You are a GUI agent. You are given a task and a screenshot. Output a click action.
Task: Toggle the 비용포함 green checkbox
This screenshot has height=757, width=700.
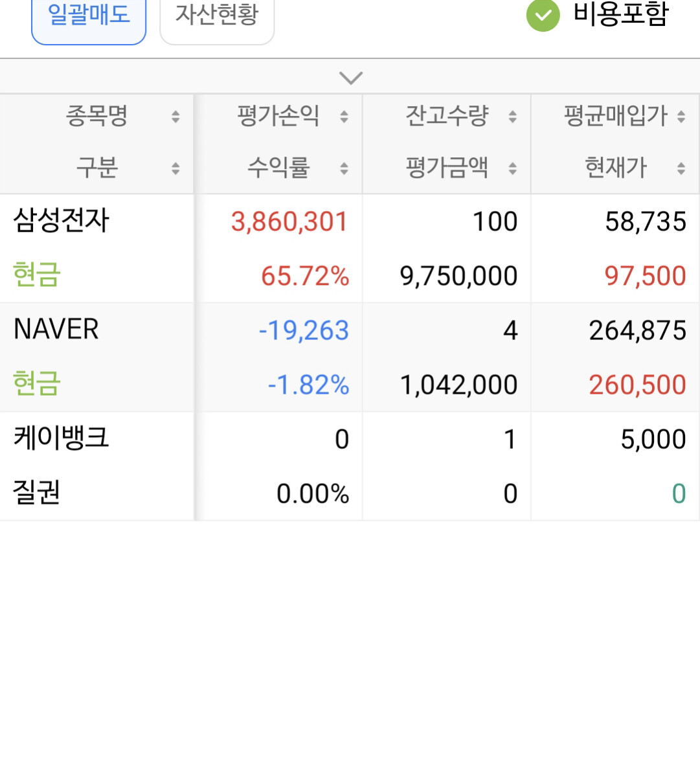click(x=543, y=16)
